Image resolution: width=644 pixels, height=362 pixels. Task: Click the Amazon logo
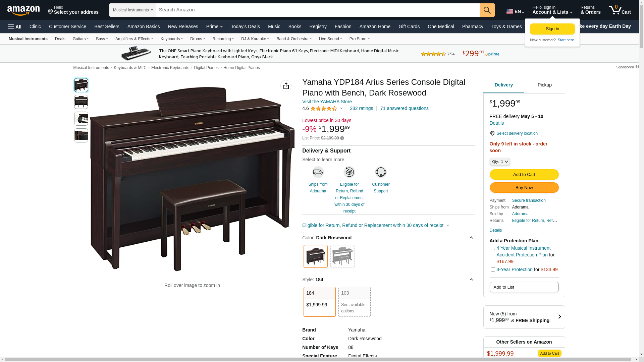(23, 10)
